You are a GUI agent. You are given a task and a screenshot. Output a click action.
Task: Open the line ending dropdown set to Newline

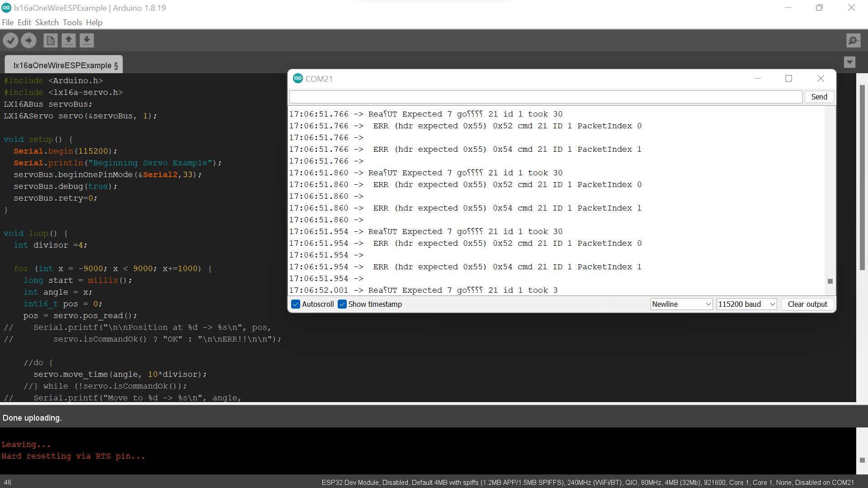tap(681, 304)
